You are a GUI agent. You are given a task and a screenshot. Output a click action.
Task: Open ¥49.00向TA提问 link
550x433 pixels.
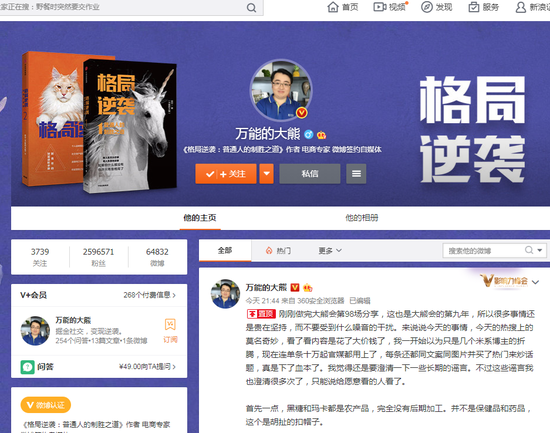click(147, 367)
